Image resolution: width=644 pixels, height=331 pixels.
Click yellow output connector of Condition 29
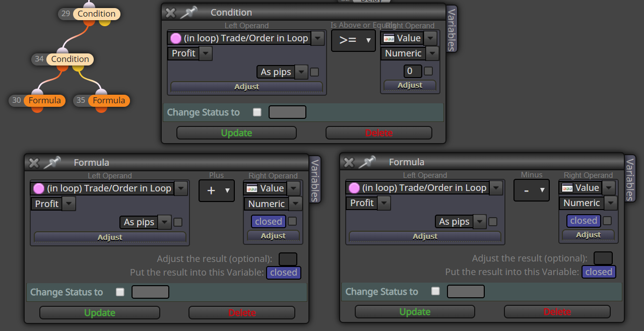[x=104, y=22]
